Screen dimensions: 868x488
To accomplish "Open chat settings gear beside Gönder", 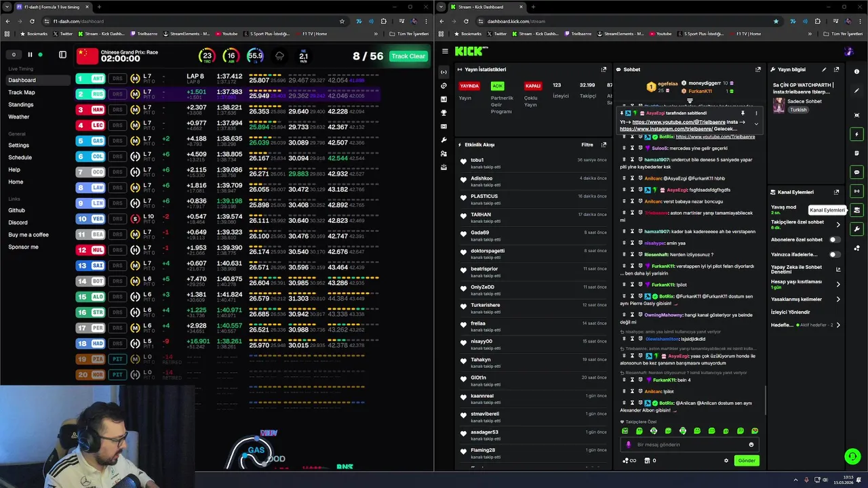I will (726, 460).
